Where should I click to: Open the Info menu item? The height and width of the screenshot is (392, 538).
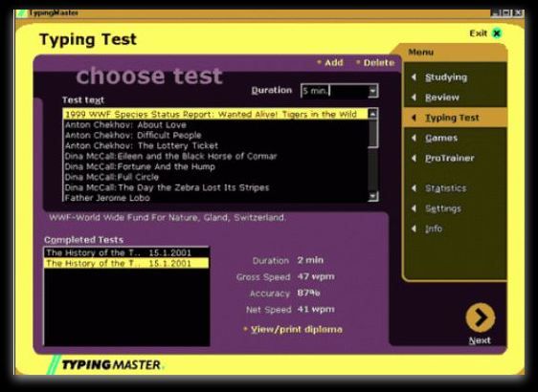click(434, 229)
